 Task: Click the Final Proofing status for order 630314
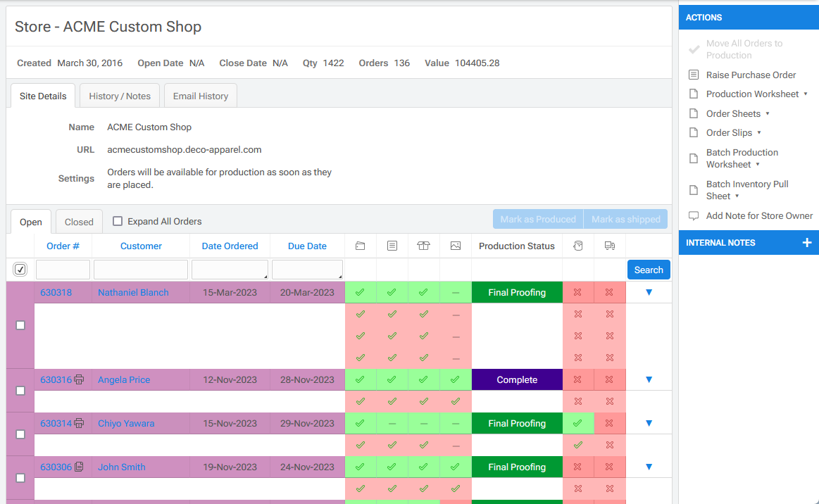(517, 424)
